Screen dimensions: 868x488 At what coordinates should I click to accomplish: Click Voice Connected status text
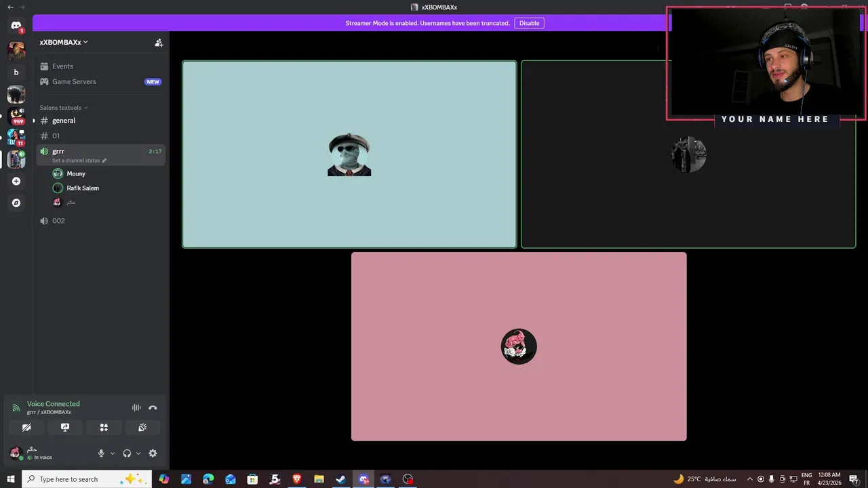pyautogui.click(x=54, y=404)
